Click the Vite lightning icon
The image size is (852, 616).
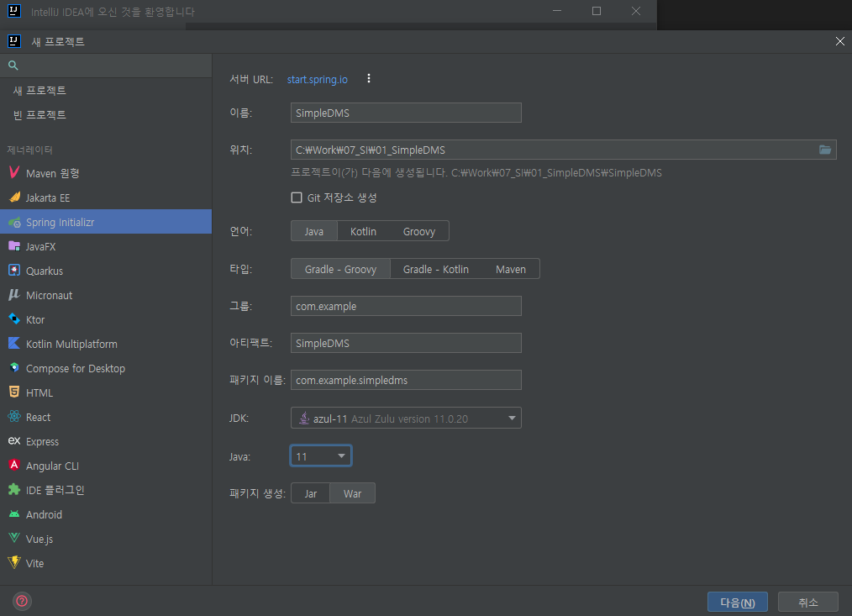pyautogui.click(x=14, y=563)
